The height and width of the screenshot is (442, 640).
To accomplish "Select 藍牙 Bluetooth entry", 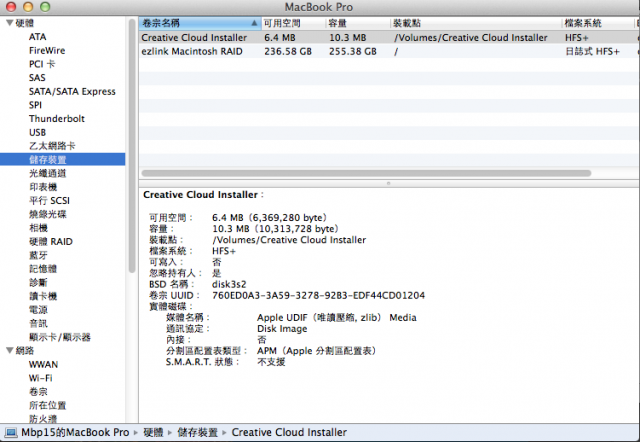I will pos(38,255).
